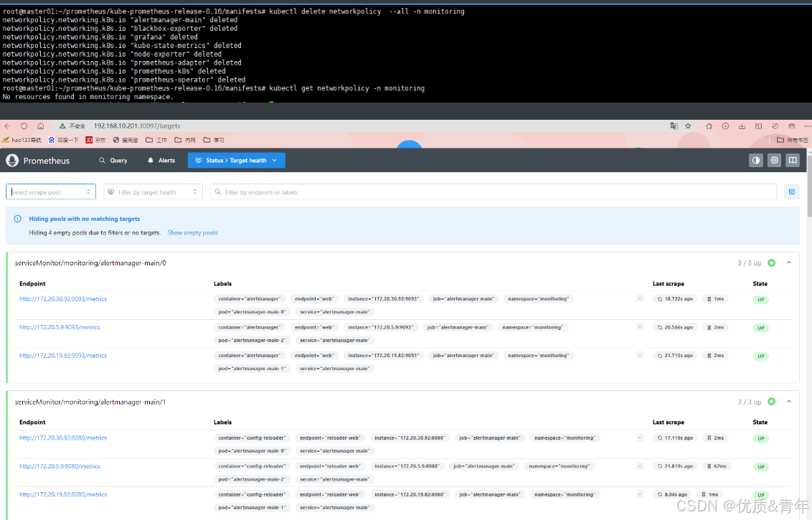Expand labels for 172.20.30.92:8080 target row
The height and width of the screenshot is (520, 812).
640,438
